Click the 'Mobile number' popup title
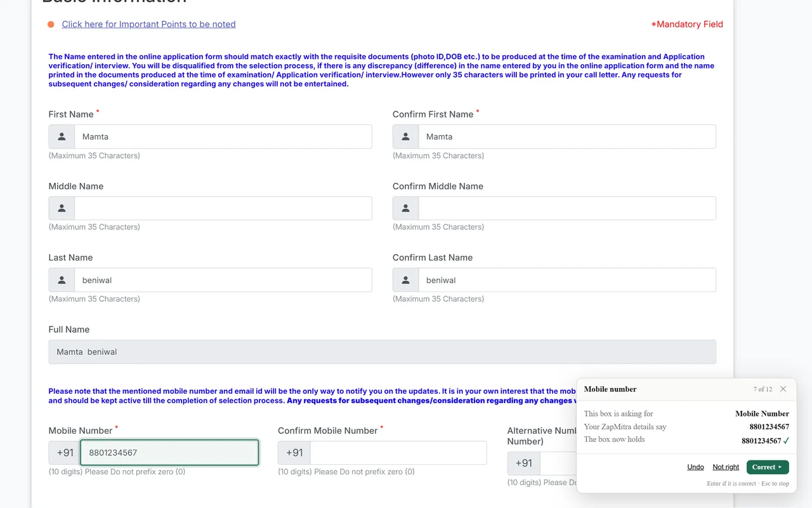812x508 pixels. [610, 389]
